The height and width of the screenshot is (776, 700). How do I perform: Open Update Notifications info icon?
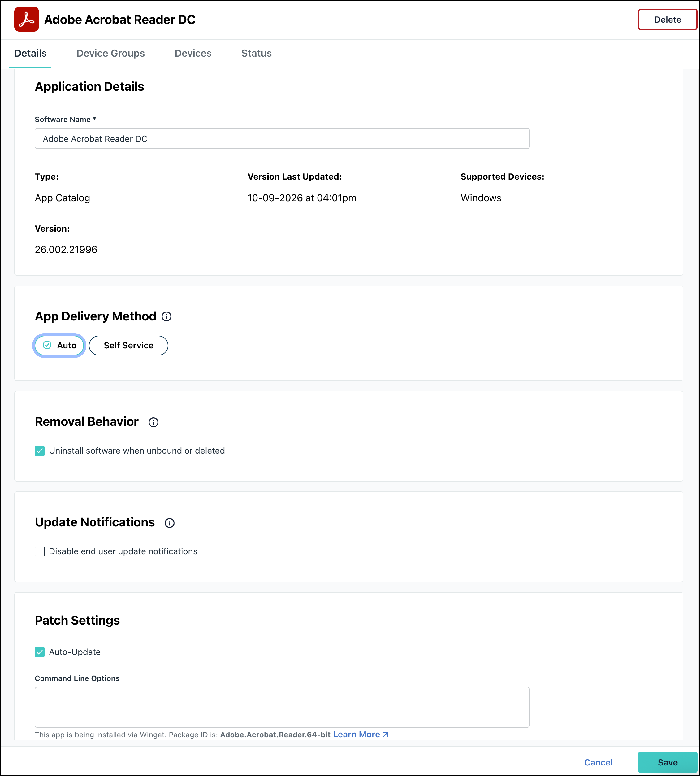pyautogui.click(x=170, y=523)
